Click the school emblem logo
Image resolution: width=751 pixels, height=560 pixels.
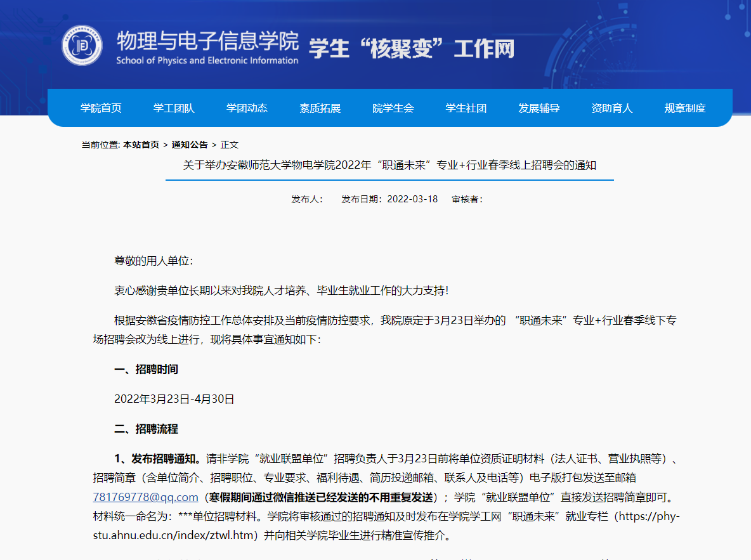pos(82,46)
